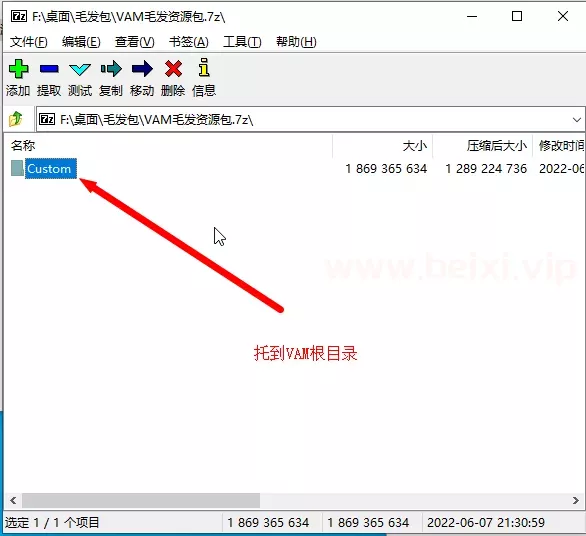Sort by the 名称 name column header
Screen dimensions: 586x536
(x=23, y=145)
